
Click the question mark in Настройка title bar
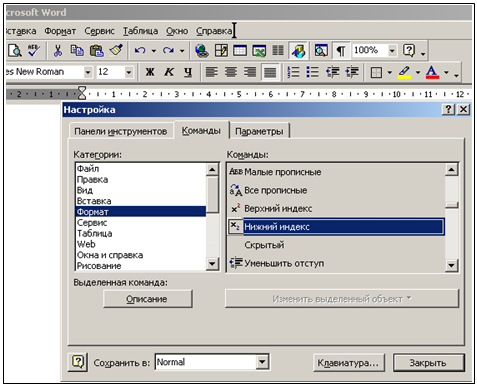click(449, 109)
